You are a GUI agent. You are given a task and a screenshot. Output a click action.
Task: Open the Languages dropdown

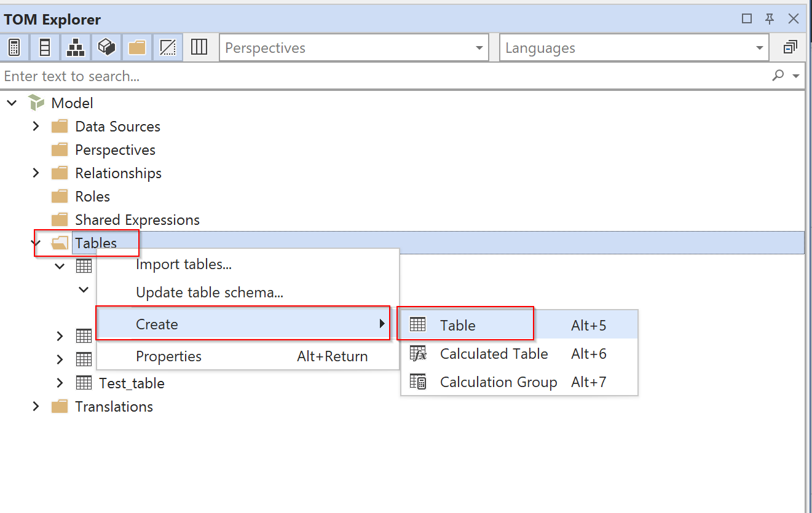click(x=760, y=48)
